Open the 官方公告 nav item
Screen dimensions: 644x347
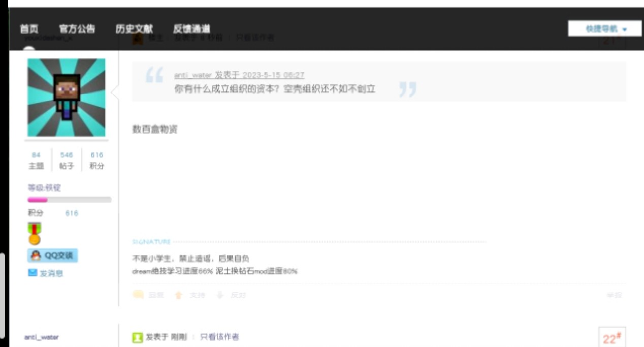click(77, 29)
